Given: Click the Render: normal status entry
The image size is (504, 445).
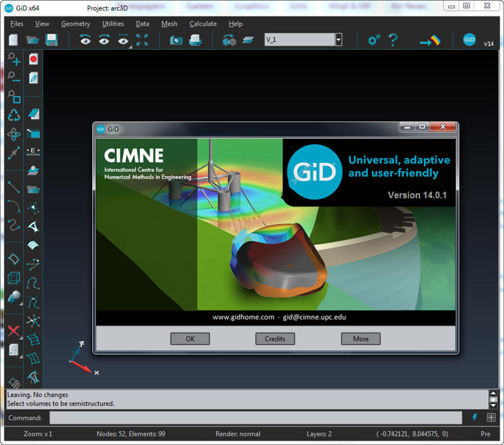Looking at the screenshot, I should pyautogui.click(x=238, y=434).
